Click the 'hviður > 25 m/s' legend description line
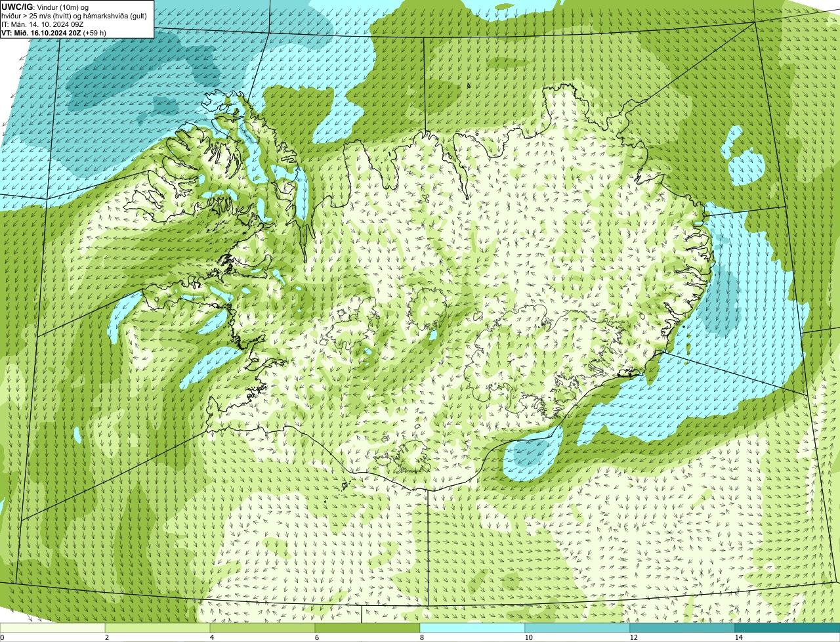The width and height of the screenshot is (840, 642). click(74, 16)
